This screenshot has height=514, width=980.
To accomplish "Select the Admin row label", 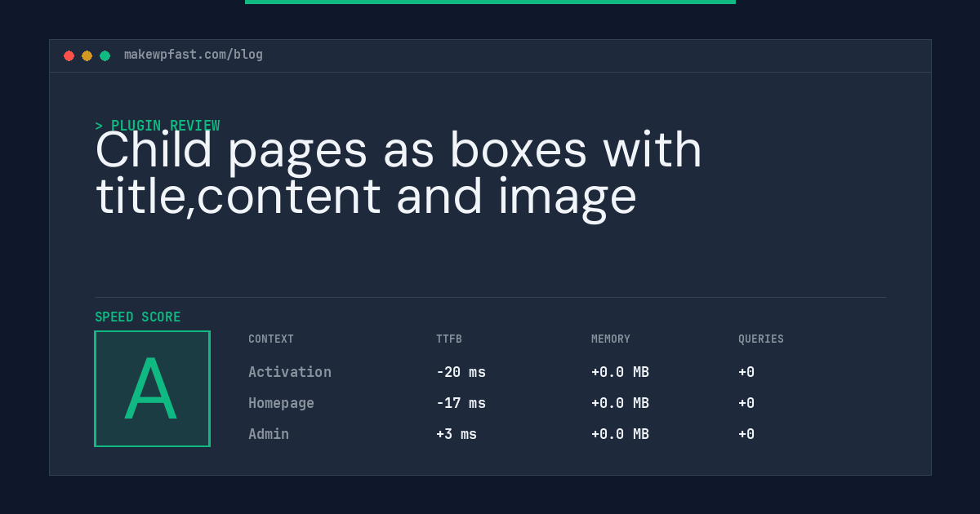I will point(269,434).
